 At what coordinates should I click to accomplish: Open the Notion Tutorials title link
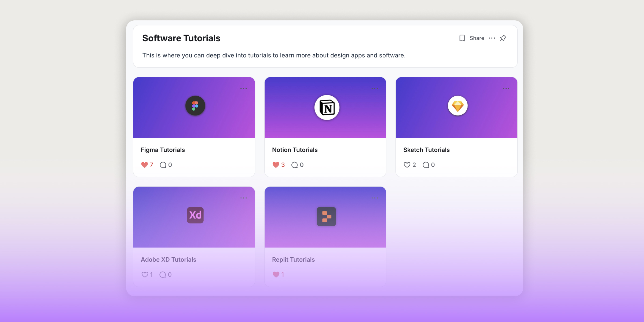click(x=295, y=150)
